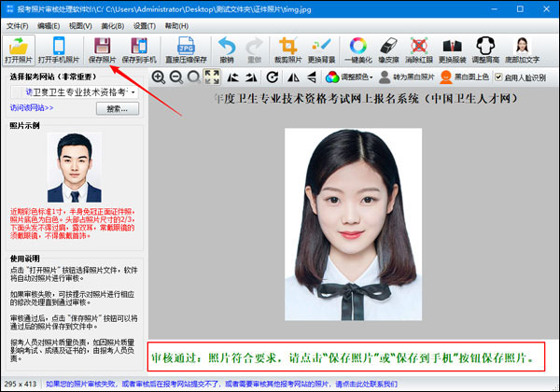Open the 文件(F) menu
The width and height of the screenshot is (560, 392).
[17, 25]
